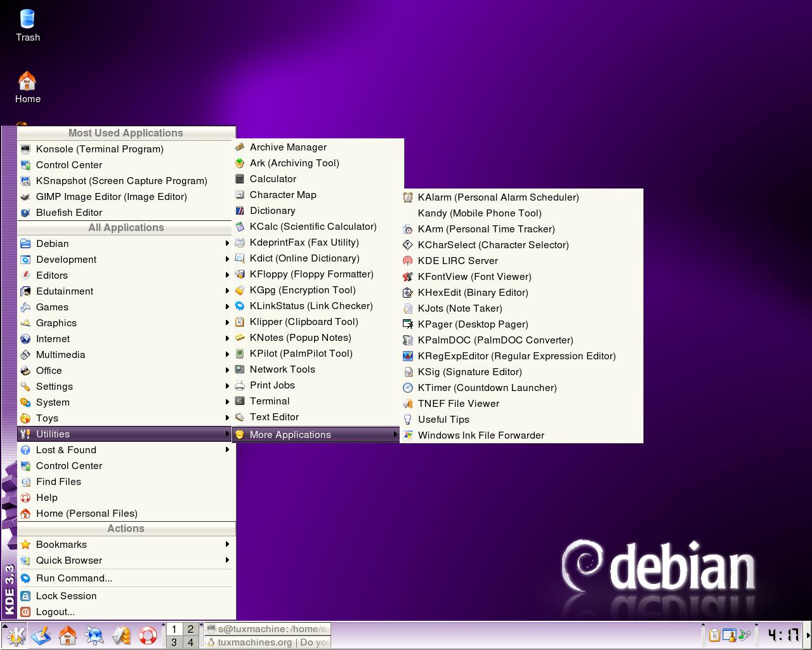The width and height of the screenshot is (812, 650).
Task: Open the Calculator entry
Action: point(317,179)
